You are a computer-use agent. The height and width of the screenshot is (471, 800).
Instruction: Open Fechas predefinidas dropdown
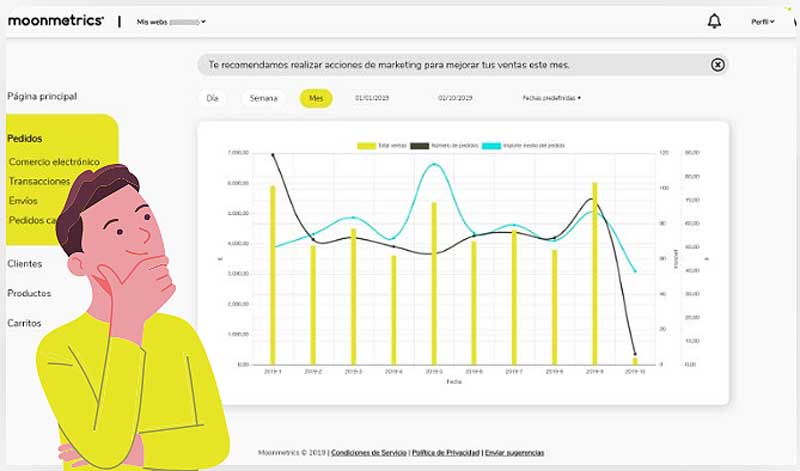[x=552, y=98]
